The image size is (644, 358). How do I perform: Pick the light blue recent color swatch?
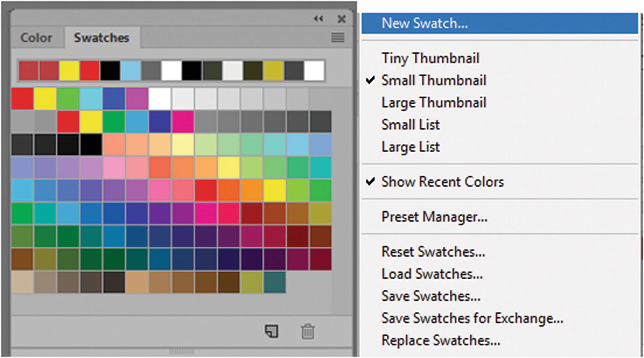point(131,71)
